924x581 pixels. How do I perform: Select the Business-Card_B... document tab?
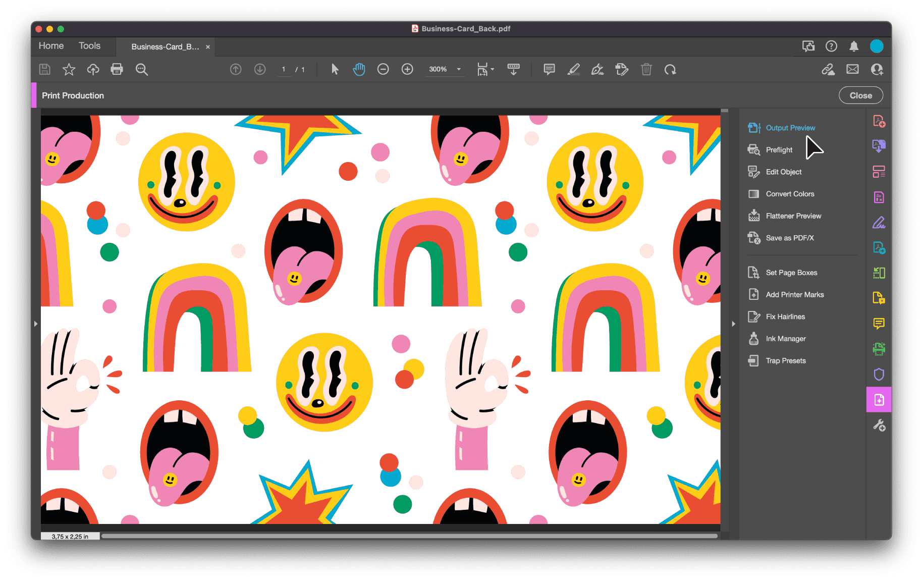(165, 46)
